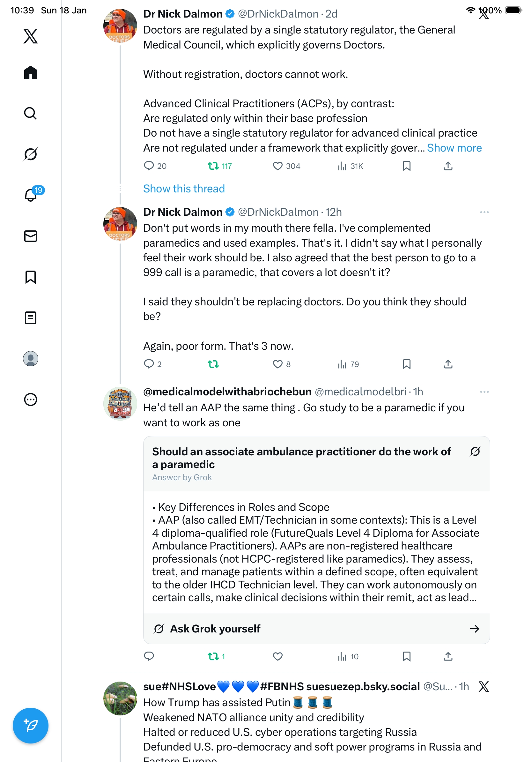Tap the compose new post button
The height and width of the screenshot is (762, 532).
point(31,725)
